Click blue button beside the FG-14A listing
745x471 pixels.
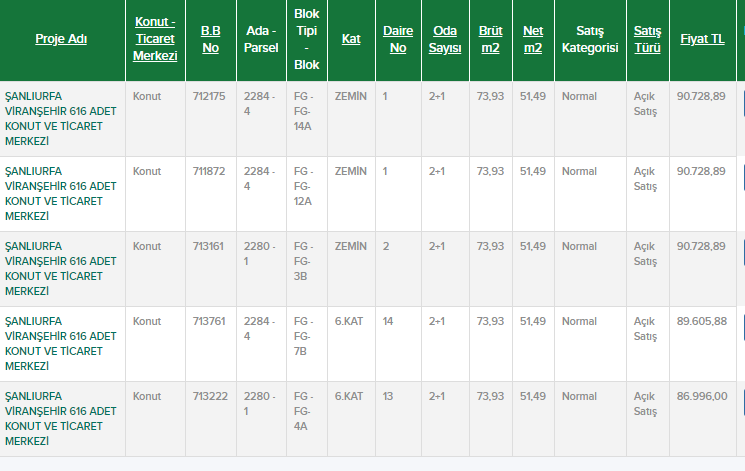pos(741,103)
